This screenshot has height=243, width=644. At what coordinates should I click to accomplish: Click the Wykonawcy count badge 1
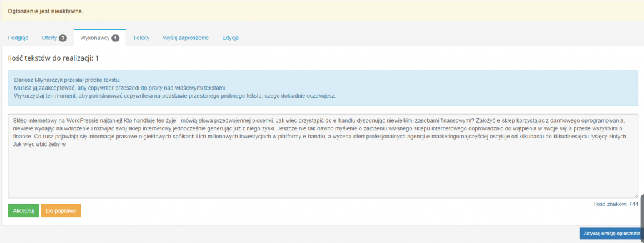click(116, 38)
